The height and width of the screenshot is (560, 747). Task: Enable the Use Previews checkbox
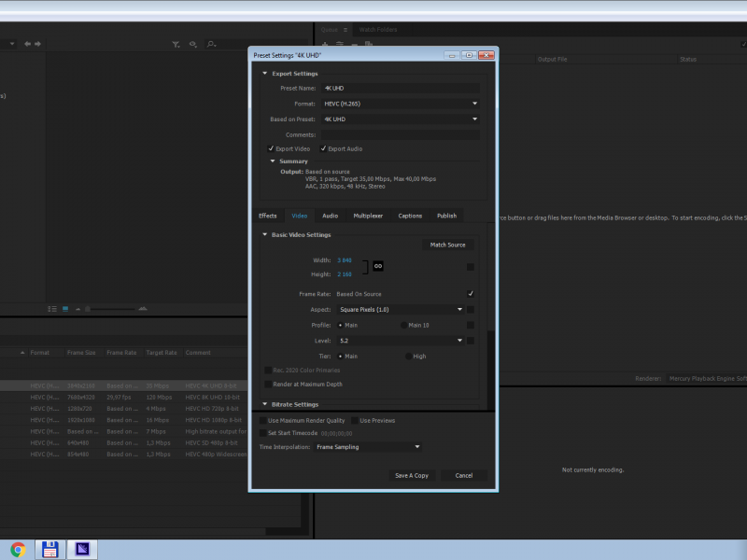coord(355,421)
